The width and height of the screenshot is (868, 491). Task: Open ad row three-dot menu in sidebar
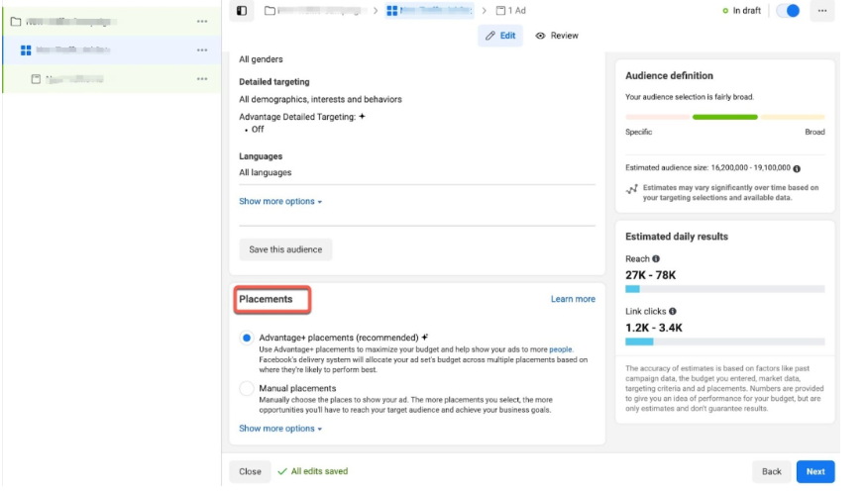pyautogui.click(x=202, y=79)
